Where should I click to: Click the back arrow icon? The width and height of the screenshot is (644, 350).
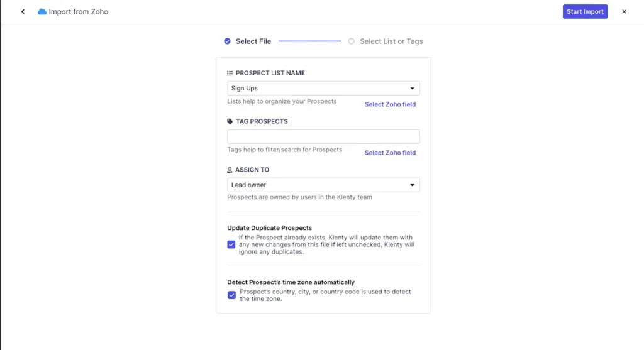[x=23, y=12]
